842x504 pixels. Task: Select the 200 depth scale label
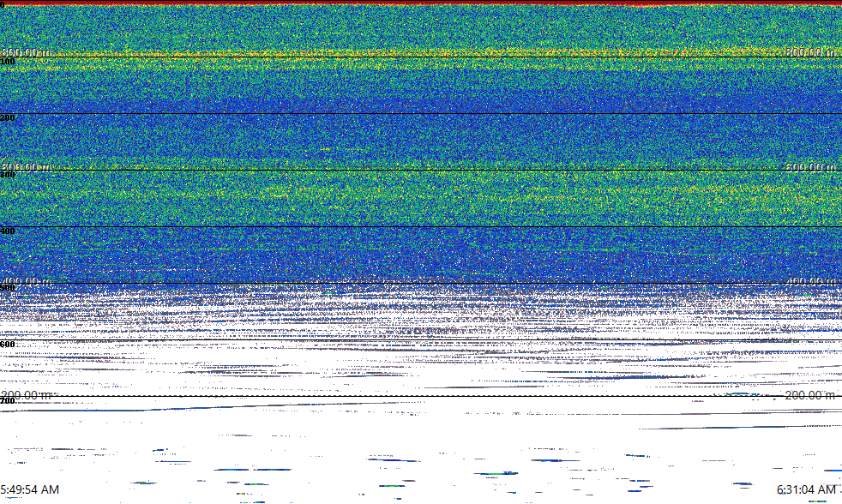tap(8, 118)
